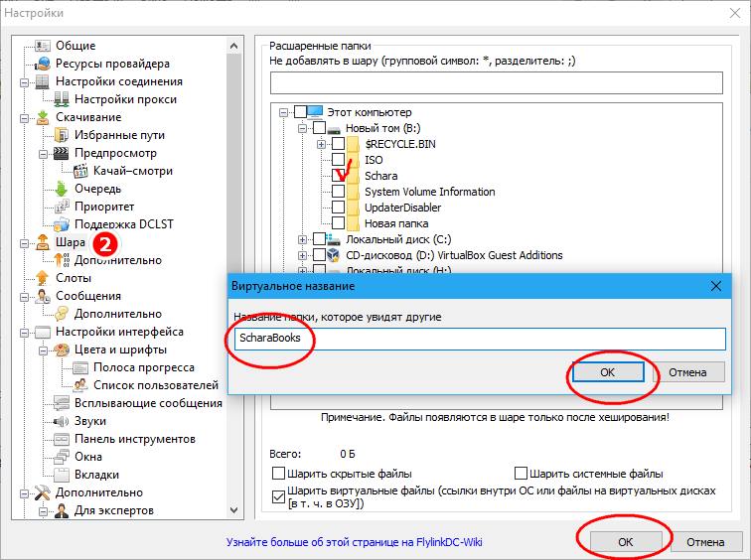Click the Цвета и шрифты palette icon

pos(62,350)
